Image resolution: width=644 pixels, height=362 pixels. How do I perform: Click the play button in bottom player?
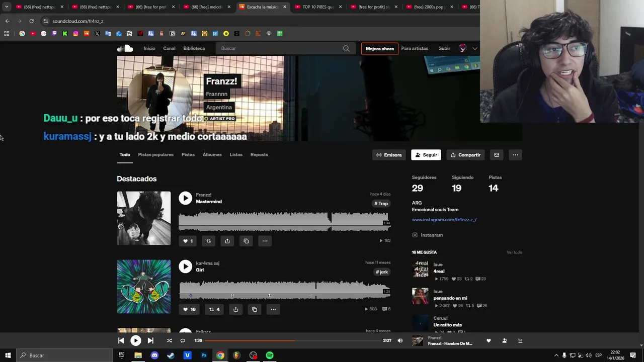136,340
